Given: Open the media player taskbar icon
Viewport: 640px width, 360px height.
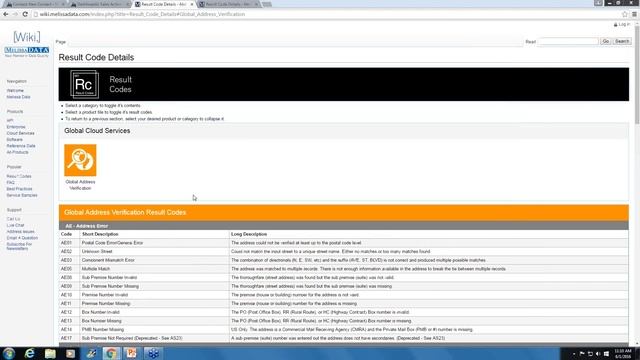Looking at the screenshot, I should [x=70, y=353].
